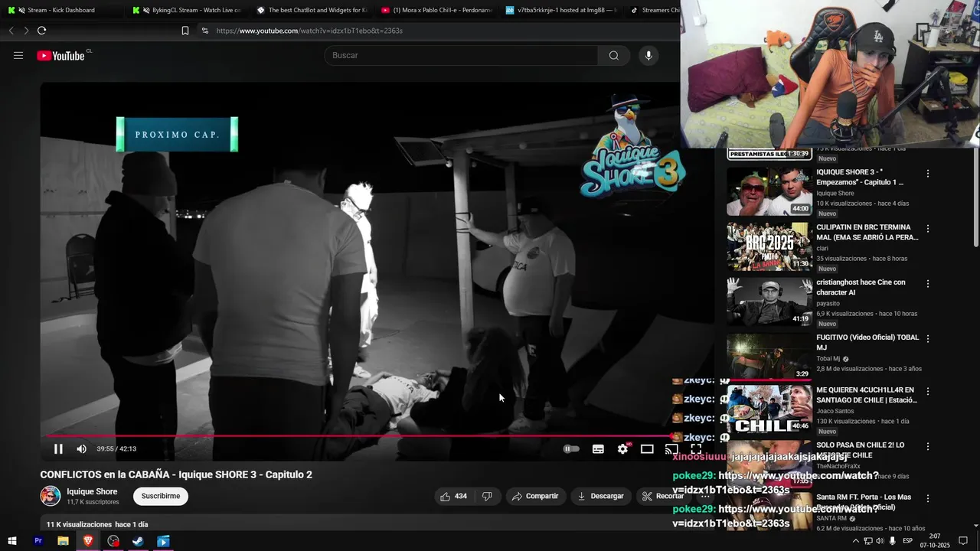
Task: Click the Compartir share button
Action: 535,496
